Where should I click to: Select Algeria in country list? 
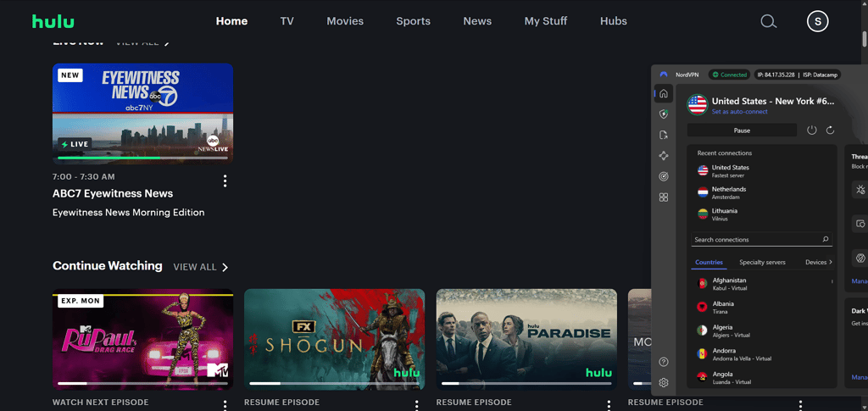(x=764, y=330)
